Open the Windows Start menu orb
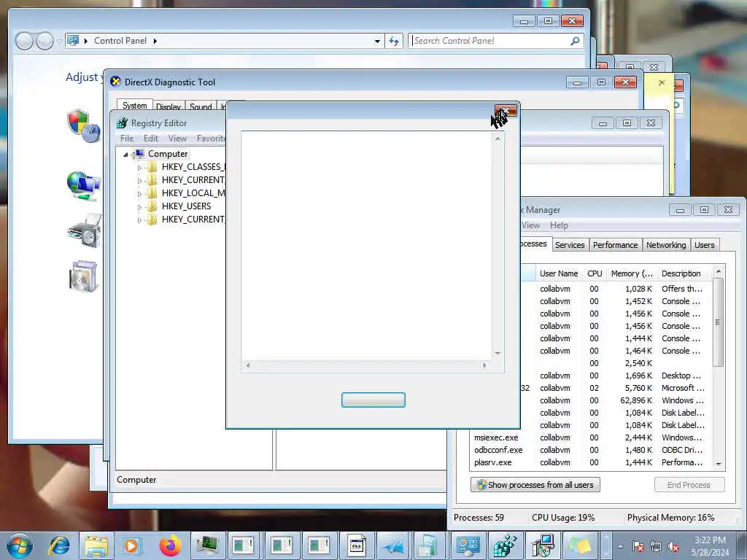Screen dimensions: 747x560 point(20,546)
